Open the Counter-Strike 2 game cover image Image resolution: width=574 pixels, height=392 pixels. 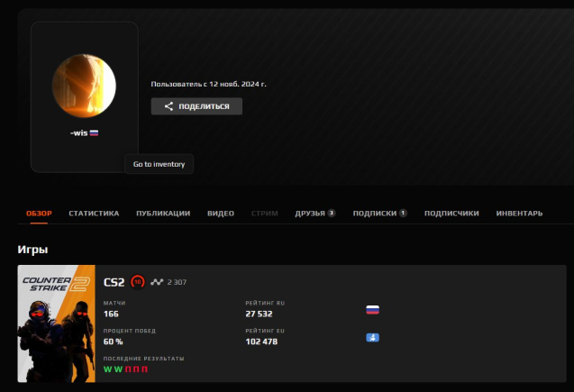tap(56, 324)
